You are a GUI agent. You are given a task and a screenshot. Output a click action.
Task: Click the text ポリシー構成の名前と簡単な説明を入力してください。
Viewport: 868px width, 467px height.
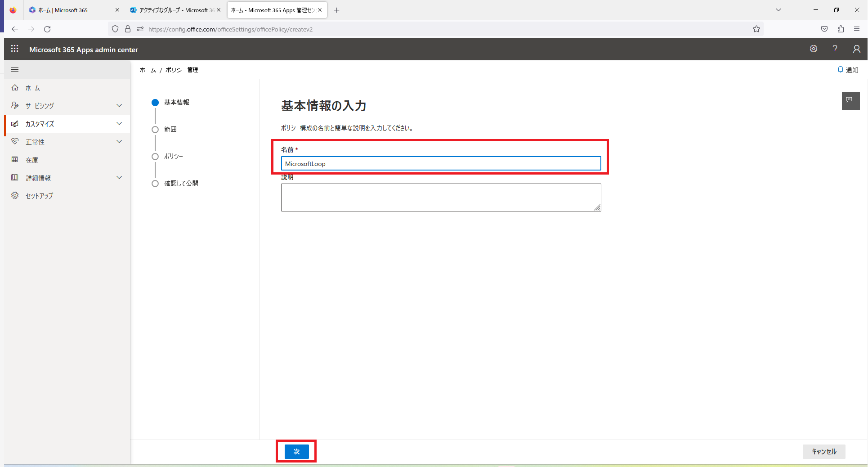347,128
